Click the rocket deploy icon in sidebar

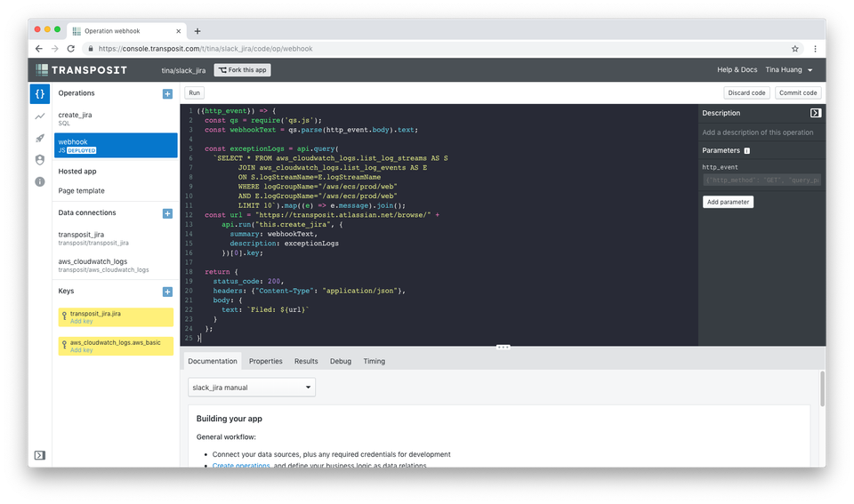[x=40, y=138]
